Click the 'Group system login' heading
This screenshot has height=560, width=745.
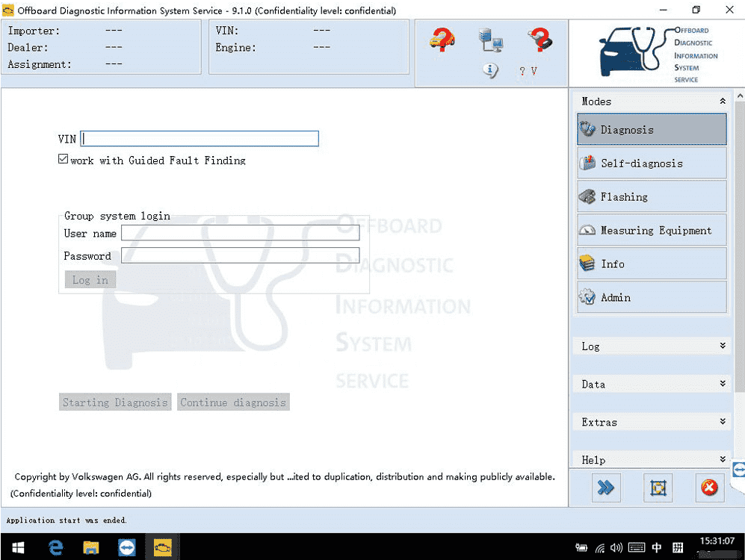[x=117, y=216]
